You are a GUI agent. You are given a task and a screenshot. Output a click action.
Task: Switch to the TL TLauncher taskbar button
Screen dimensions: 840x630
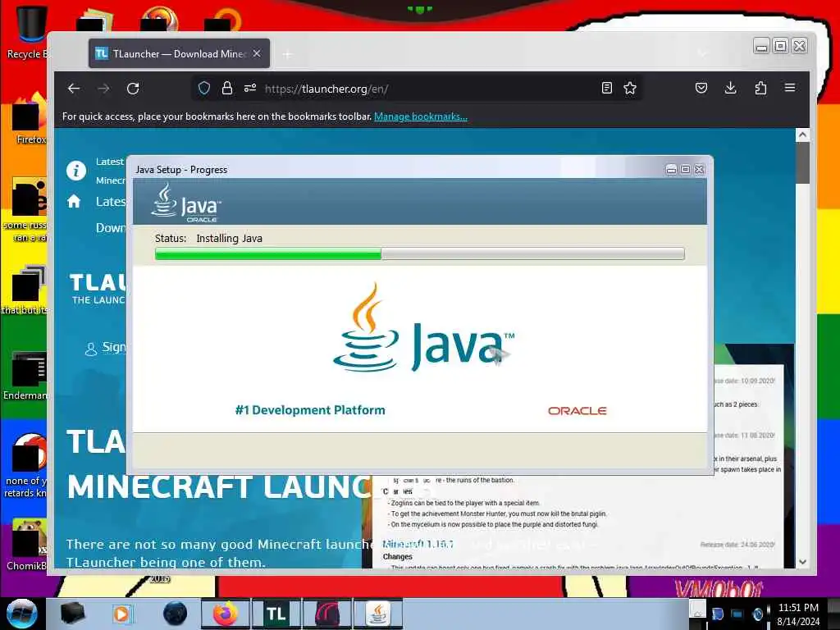pyautogui.click(x=276, y=614)
